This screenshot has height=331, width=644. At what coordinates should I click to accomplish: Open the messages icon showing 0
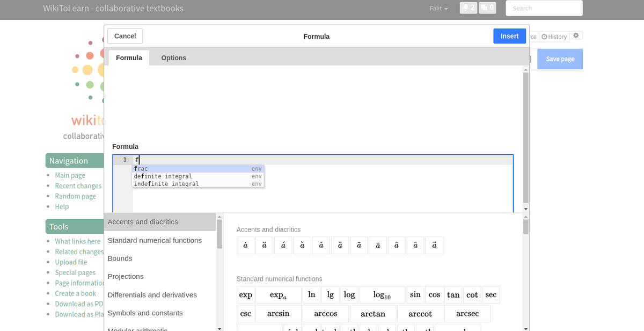tap(487, 8)
